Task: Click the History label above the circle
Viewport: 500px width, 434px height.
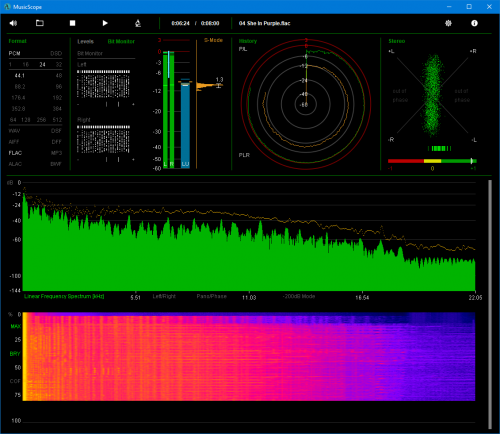Action: coord(248,41)
